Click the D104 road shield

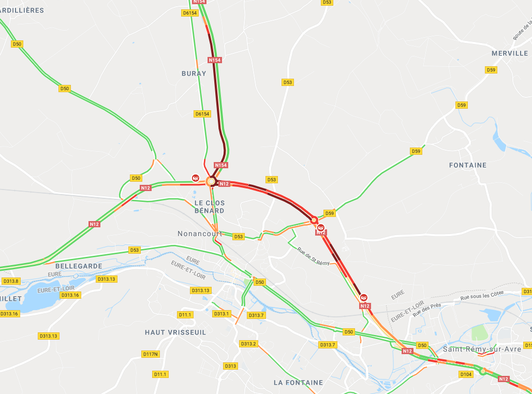click(x=466, y=374)
